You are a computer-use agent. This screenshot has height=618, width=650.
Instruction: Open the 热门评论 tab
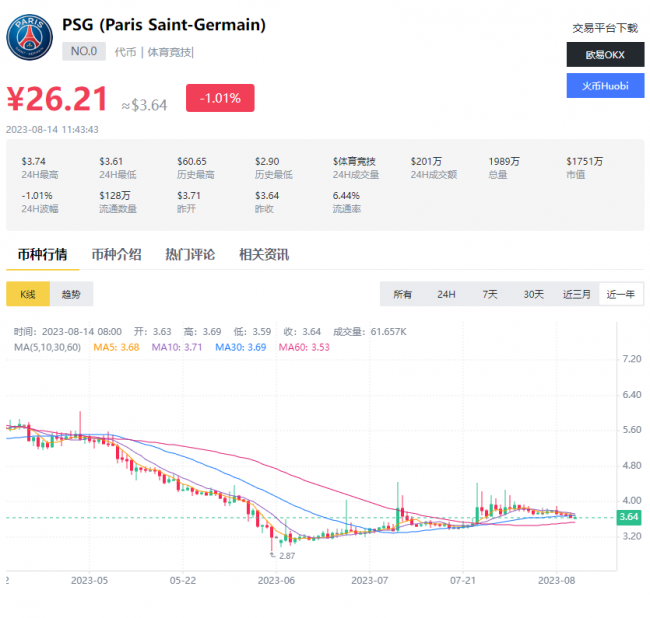coord(190,254)
